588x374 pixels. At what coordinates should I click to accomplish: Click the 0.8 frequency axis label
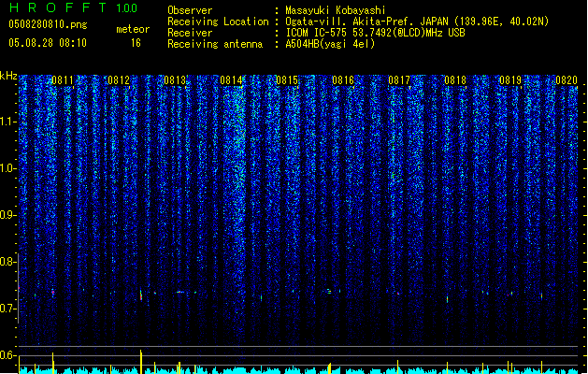7,262
